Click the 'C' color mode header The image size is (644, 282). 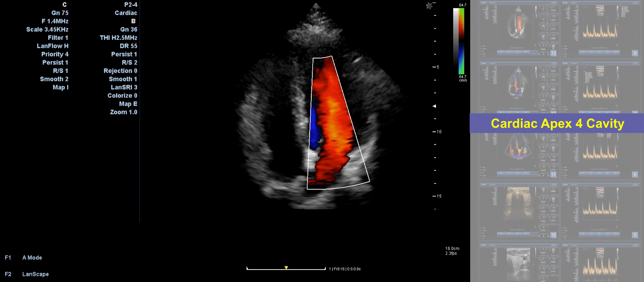click(65, 5)
